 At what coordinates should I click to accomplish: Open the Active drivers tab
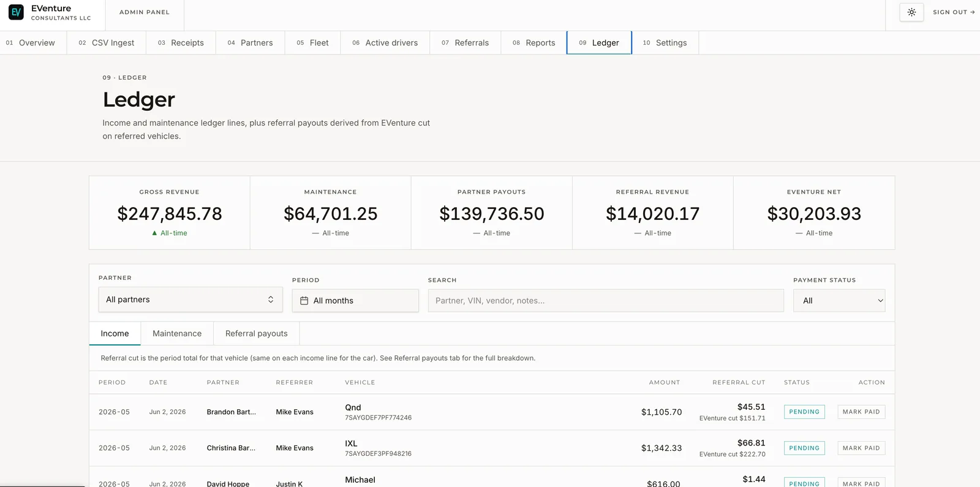pos(385,43)
